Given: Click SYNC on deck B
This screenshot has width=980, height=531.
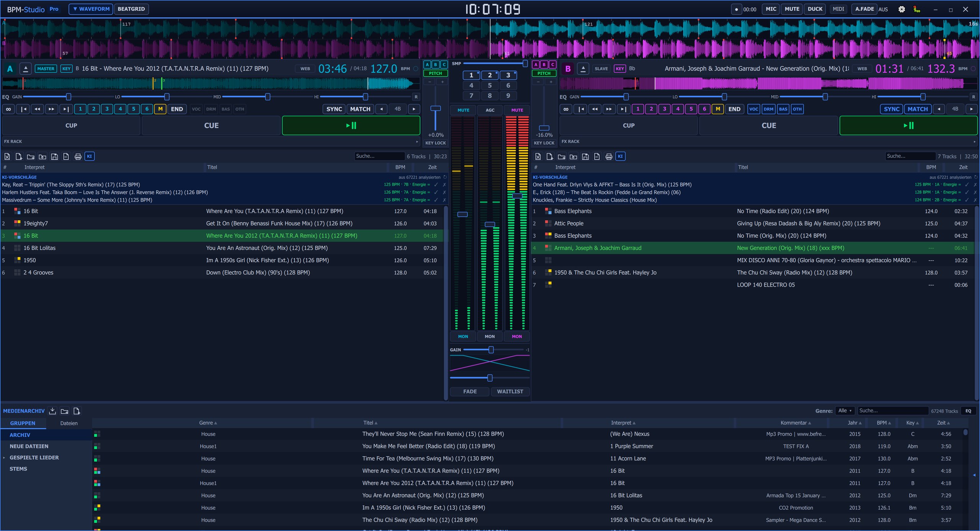Looking at the screenshot, I should pos(892,109).
